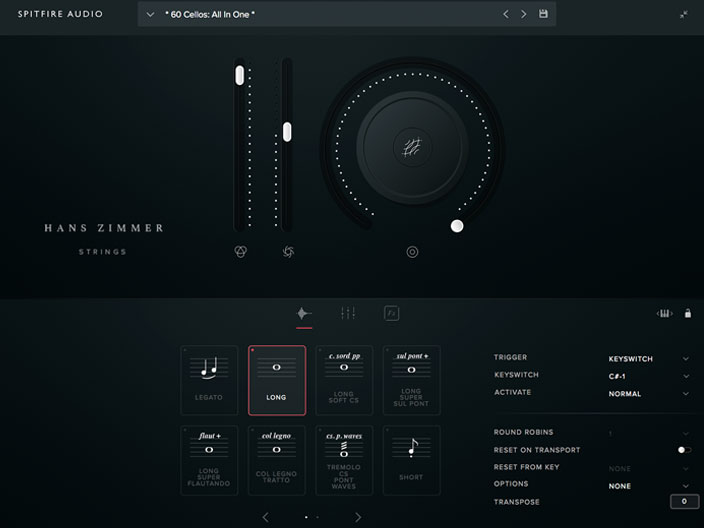Click the Hans Zimmer title text

pyautogui.click(x=104, y=228)
